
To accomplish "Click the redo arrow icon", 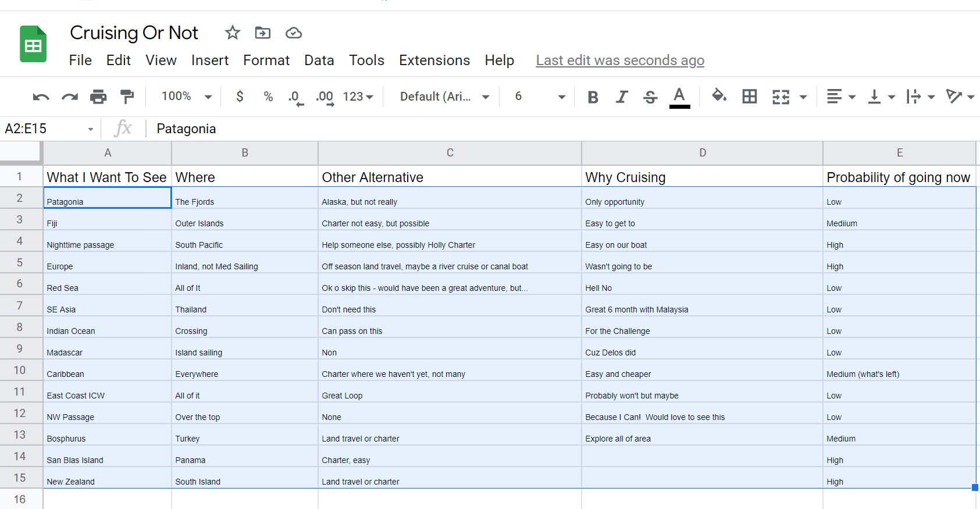I will pos(70,97).
